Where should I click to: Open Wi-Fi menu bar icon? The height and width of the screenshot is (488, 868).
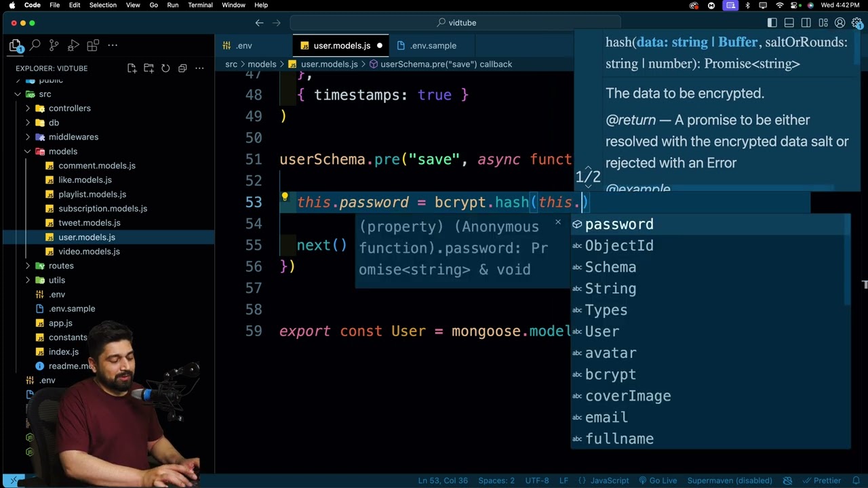pyautogui.click(x=779, y=5)
